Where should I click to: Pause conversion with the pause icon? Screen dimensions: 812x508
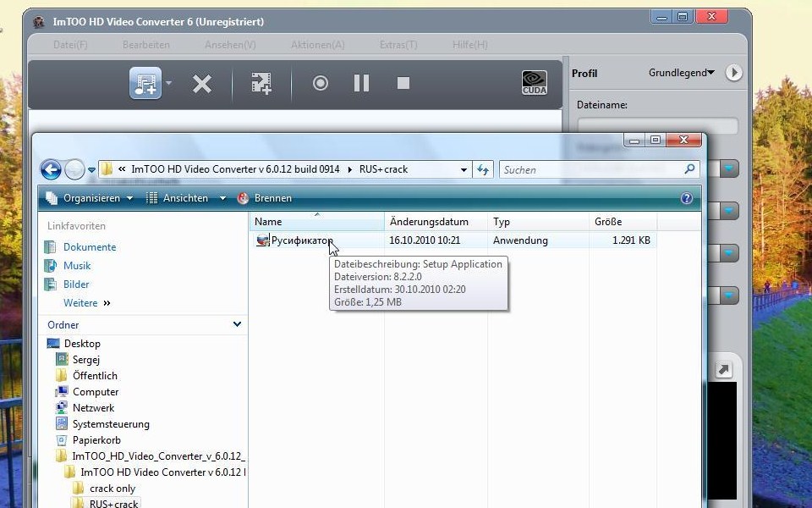tap(361, 83)
